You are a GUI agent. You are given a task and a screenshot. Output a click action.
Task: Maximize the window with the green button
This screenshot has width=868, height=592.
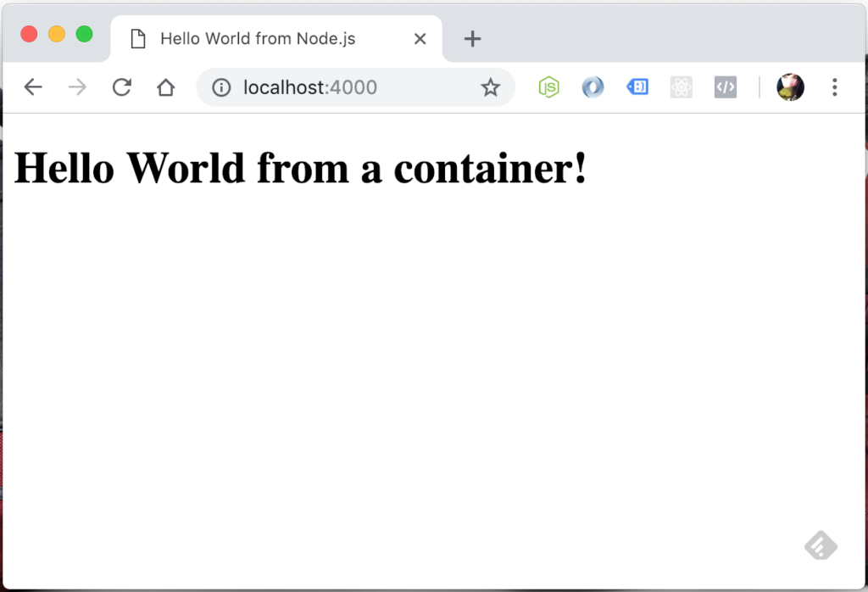(84, 34)
